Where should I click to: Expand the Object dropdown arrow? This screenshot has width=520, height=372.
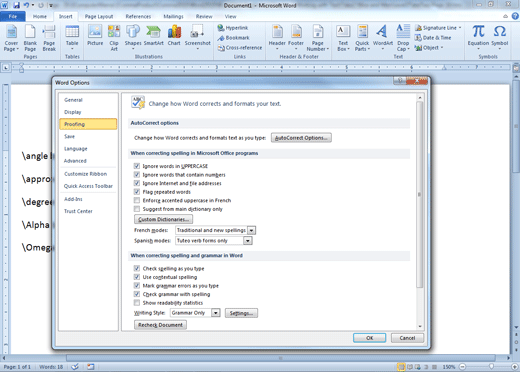click(x=442, y=48)
